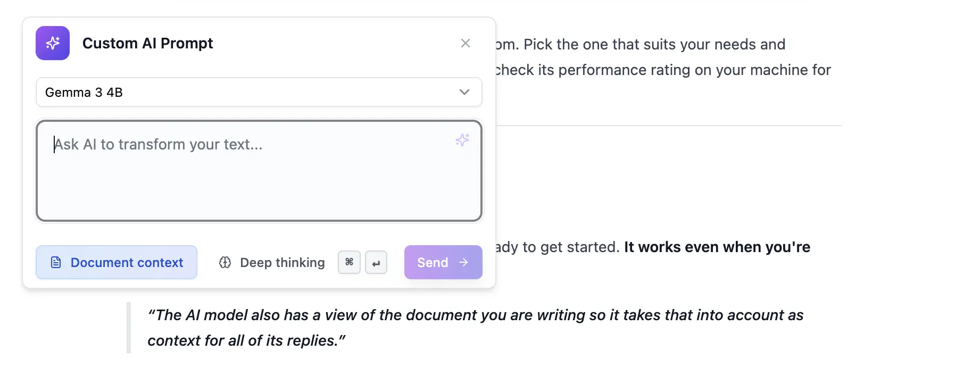This screenshot has height=367, width=980.
Task: Click the purple sparkle AI icon
Action: [x=53, y=43]
